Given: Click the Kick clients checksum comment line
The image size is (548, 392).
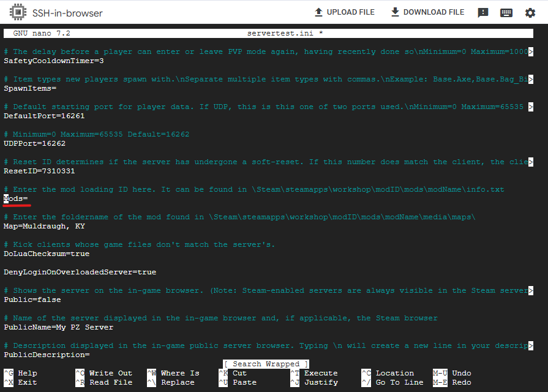Looking at the screenshot, I should point(139,245).
